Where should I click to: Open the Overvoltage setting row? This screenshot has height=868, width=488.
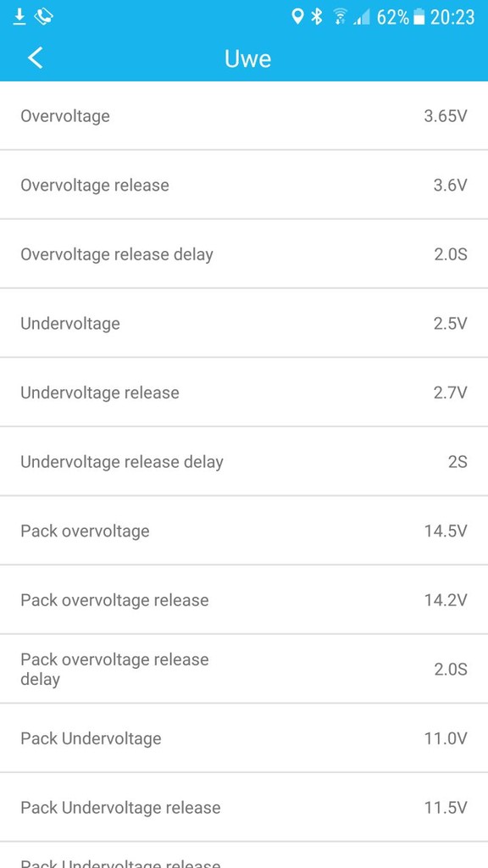click(244, 115)
